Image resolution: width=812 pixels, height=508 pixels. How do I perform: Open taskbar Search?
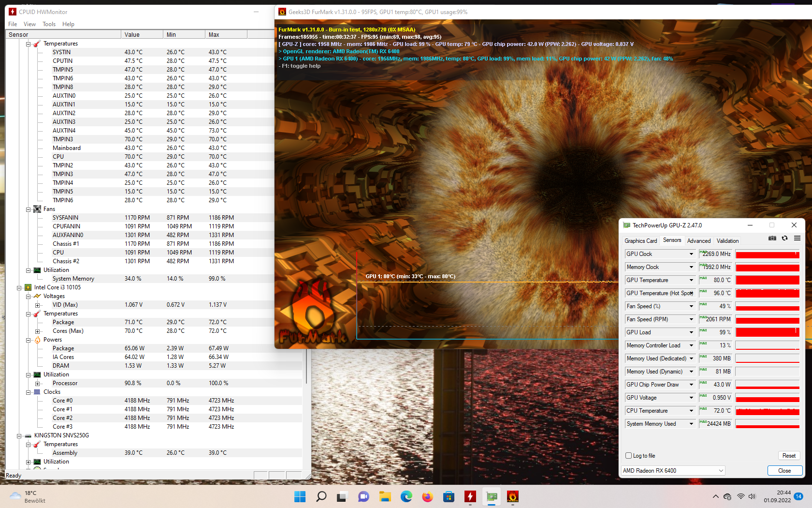coord(321,496)
